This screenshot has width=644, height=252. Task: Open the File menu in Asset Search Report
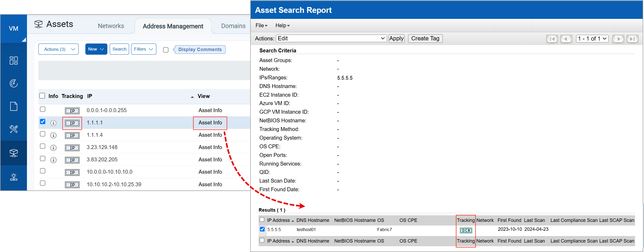coord(261,25)
